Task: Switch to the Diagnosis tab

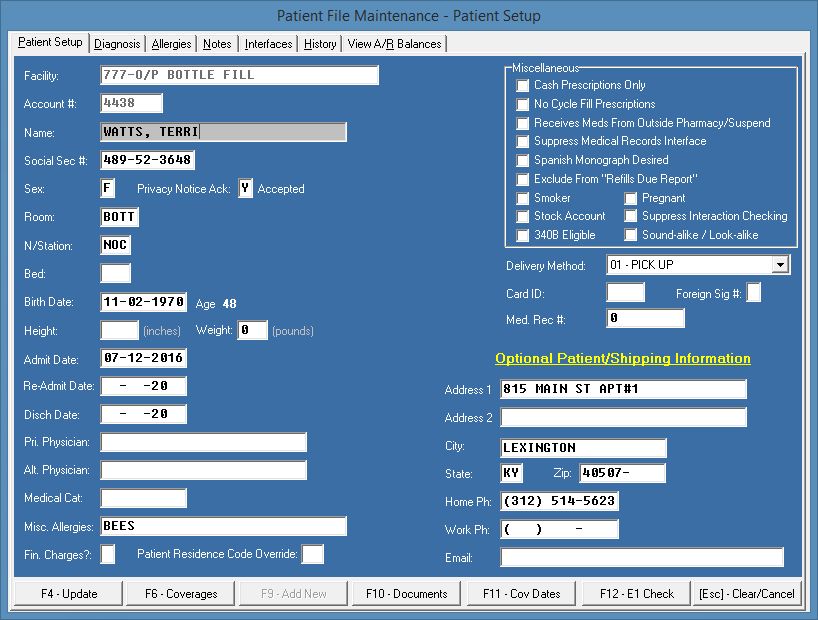Action: click(117, 44)
